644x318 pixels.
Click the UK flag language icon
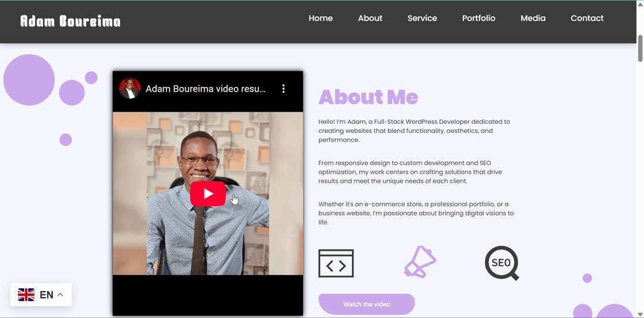(26, 295)
